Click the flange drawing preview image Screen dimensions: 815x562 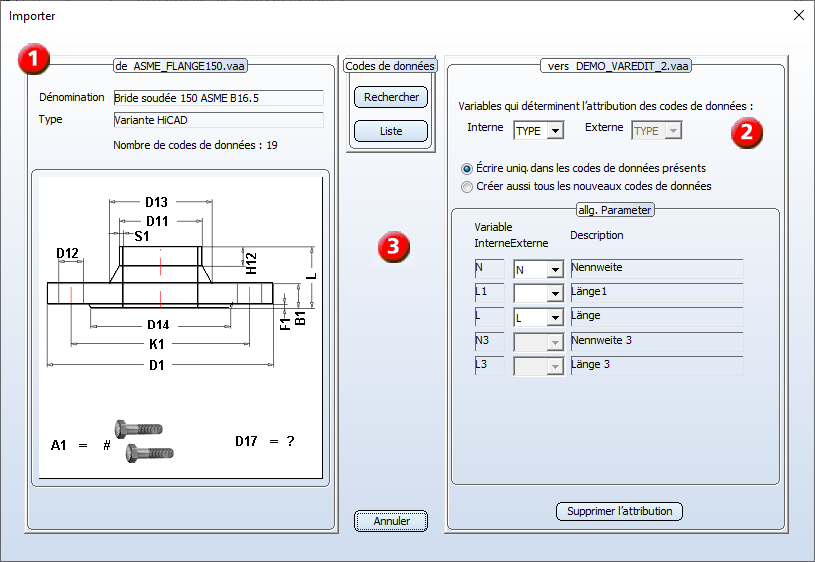coord(180,328)
